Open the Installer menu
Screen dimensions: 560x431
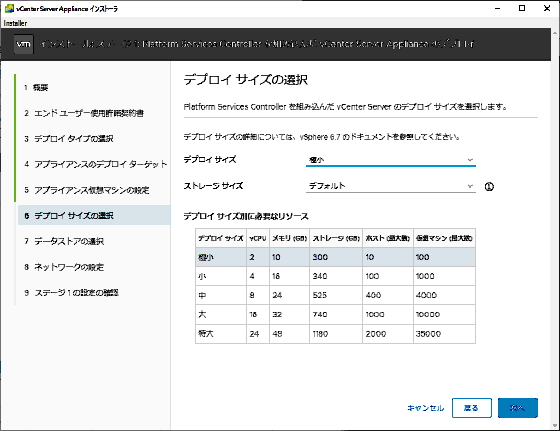point(15,23)
